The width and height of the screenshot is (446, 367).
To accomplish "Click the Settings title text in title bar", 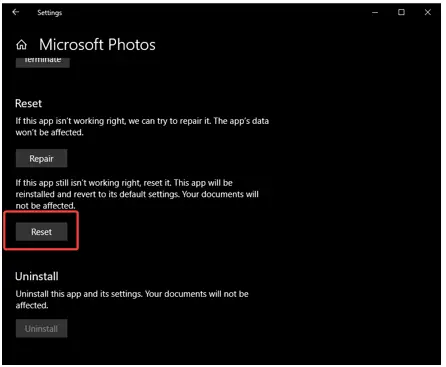I will [x=50, y=13].
